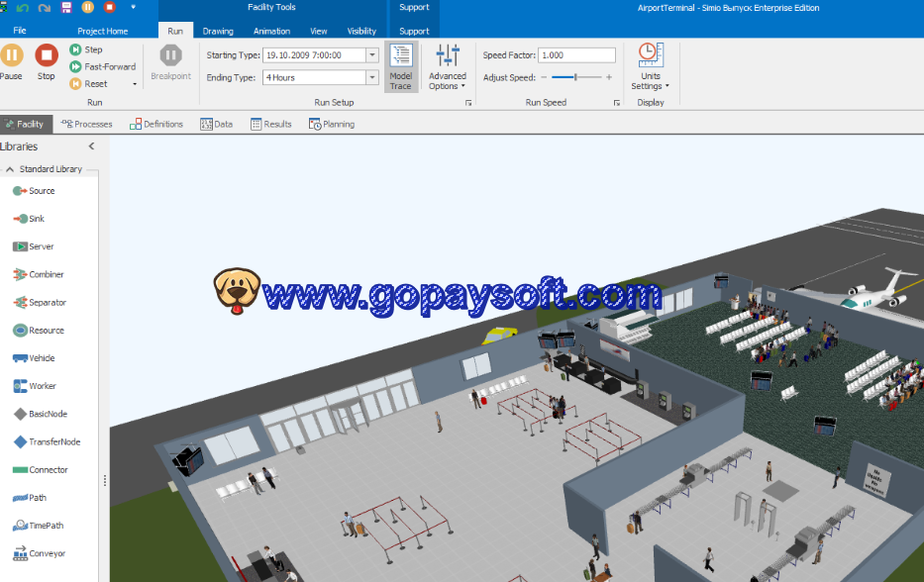Open the quick access toolbar customize arrow

[x=133, y=7]
